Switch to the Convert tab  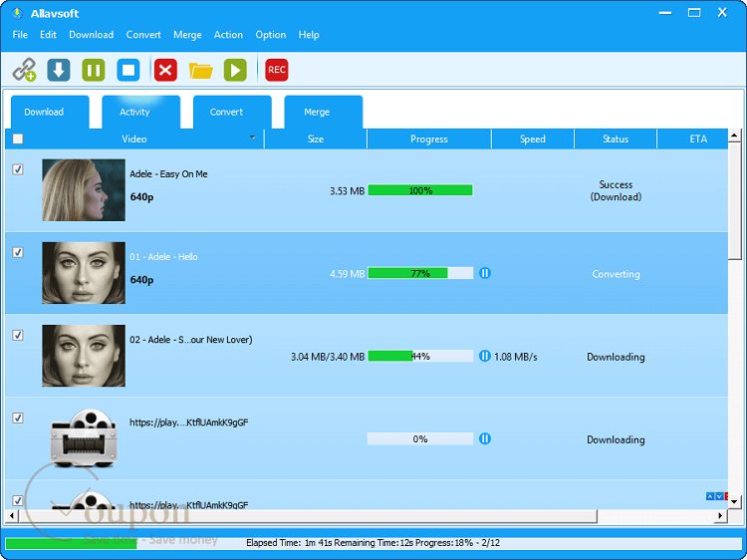tap(232, 112)
